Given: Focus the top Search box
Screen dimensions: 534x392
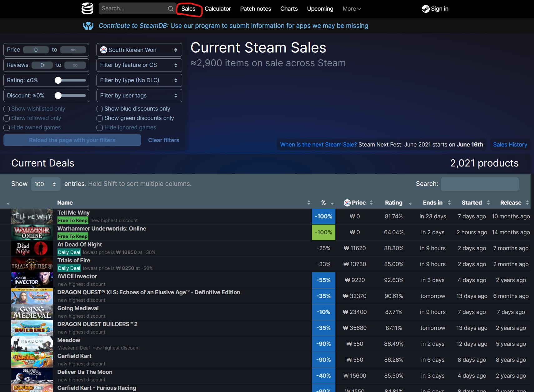Looking at the screenshot, I should pos(134,9).
